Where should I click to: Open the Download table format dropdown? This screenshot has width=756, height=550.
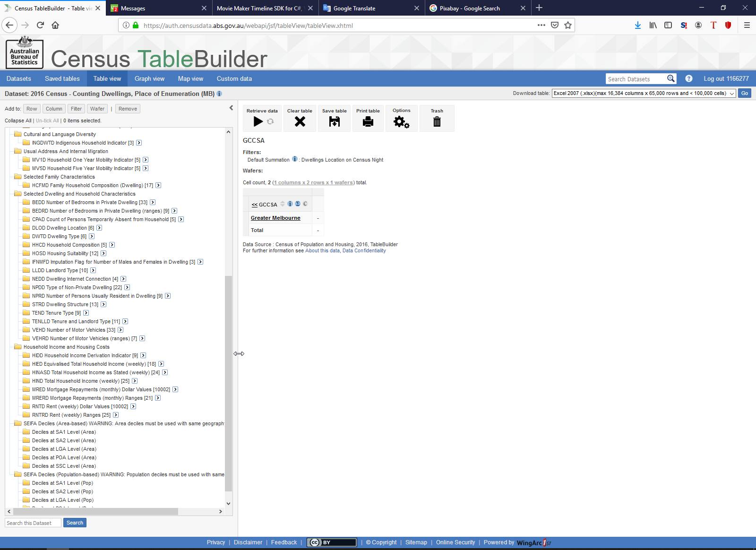click(x=644, y=93)
